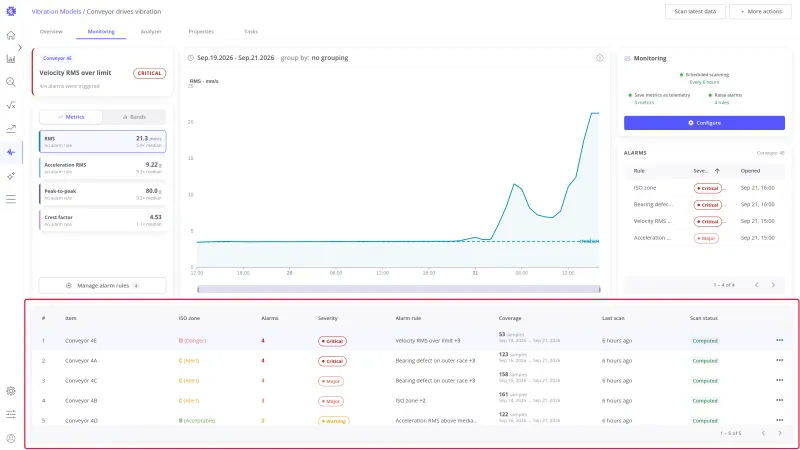Image resolution: width=800 pixels, height=450 pixels.
Task: Switch to the Analyzer tab
Action: pos(151,32)
